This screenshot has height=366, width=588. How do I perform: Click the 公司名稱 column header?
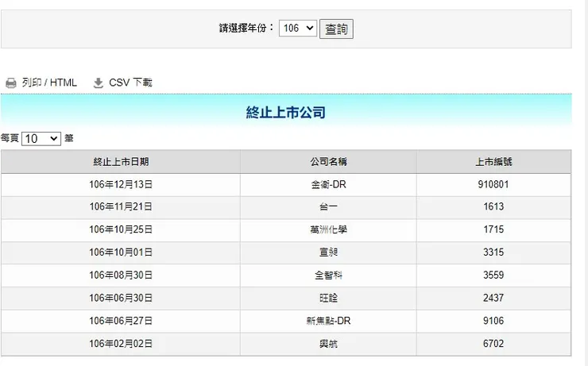click(x=328, y=162)
